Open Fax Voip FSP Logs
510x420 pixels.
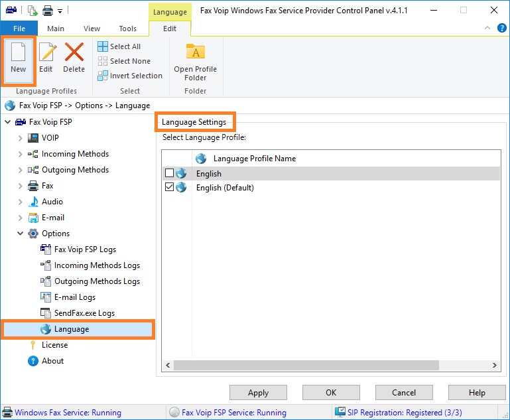tap(85, 249)
